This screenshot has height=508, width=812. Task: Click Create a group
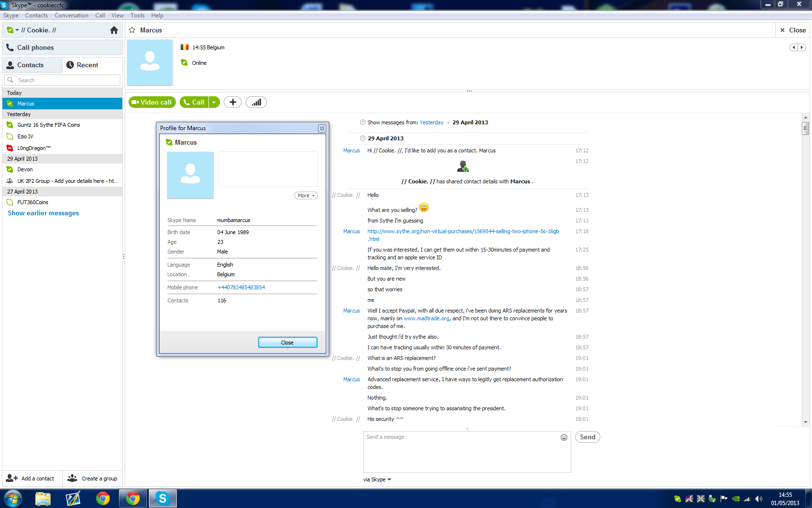pos(92,478)
